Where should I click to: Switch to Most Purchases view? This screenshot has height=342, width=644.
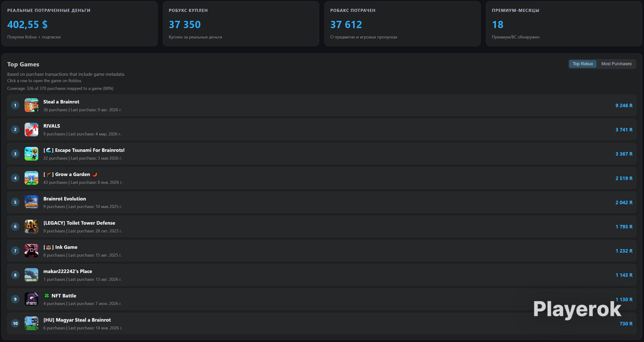616,64
